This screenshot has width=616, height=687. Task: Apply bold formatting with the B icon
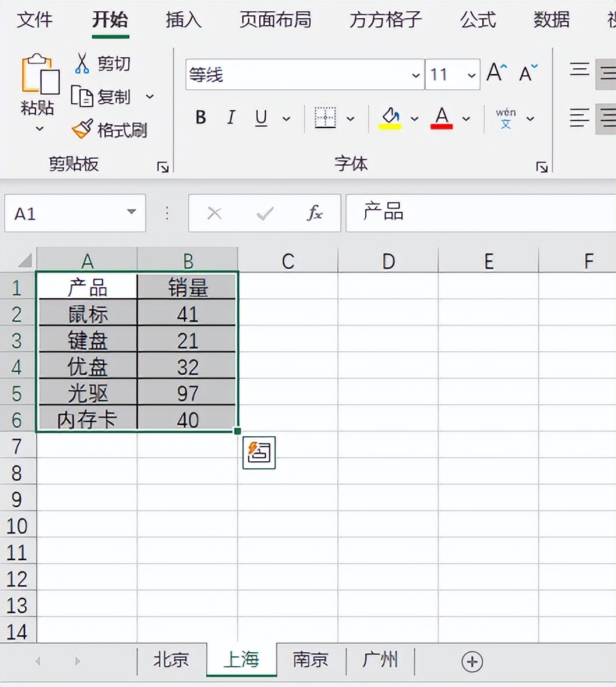coord(200,118)
